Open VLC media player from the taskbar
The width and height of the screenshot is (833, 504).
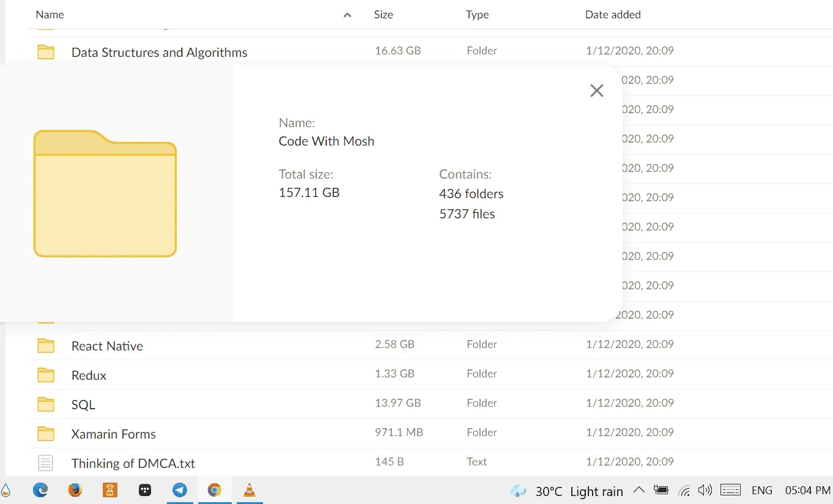(x=250, y=491)
